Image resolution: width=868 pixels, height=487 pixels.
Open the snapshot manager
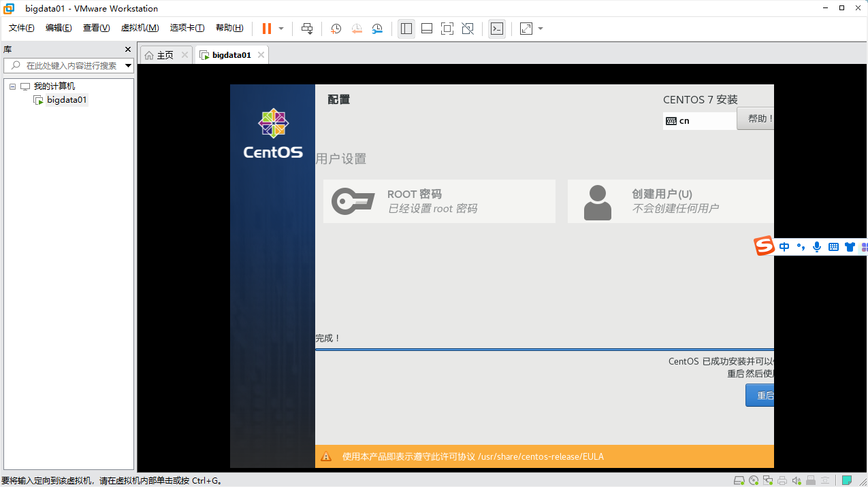click(378, 29)
